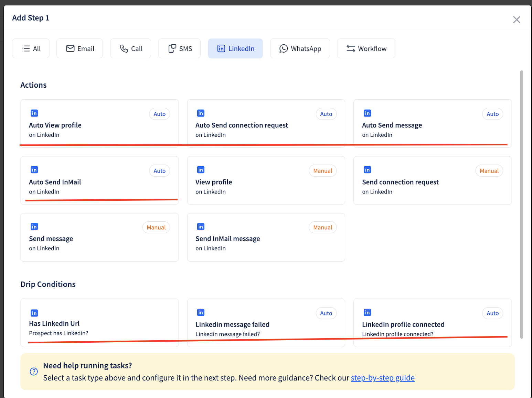The width and height of the screenshot is (532, 398).
Task: Click the help question mark icon
Action: pos(34,372)
